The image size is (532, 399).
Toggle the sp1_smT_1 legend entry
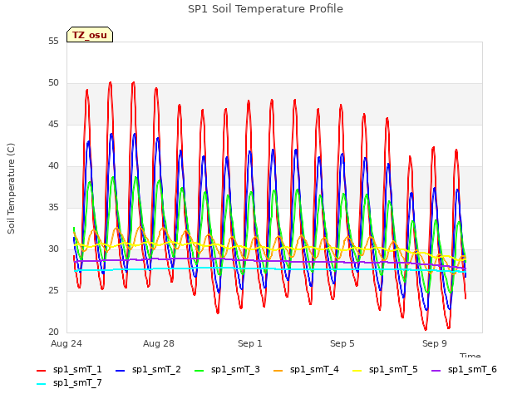click(69, 369)
